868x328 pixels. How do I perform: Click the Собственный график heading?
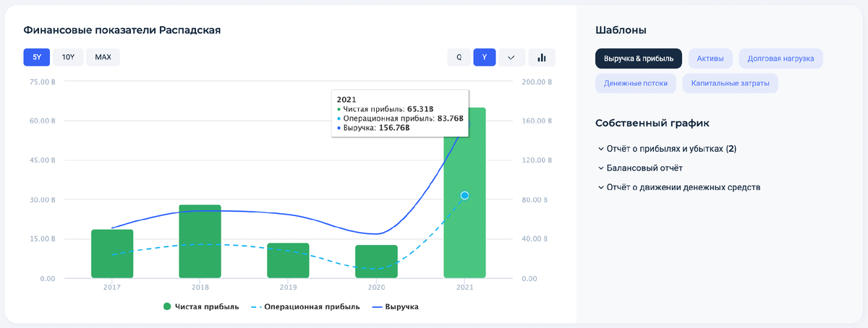point(652,123)
